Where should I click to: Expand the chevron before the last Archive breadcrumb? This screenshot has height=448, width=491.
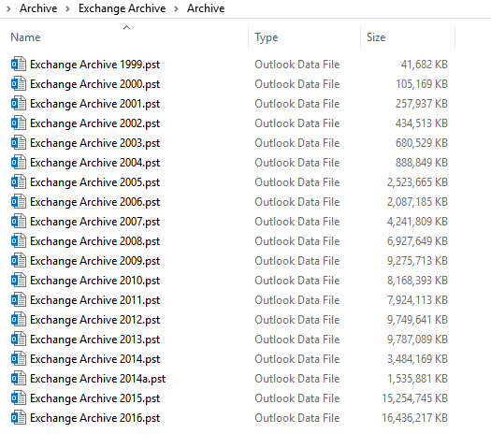(x=177, y=8)
